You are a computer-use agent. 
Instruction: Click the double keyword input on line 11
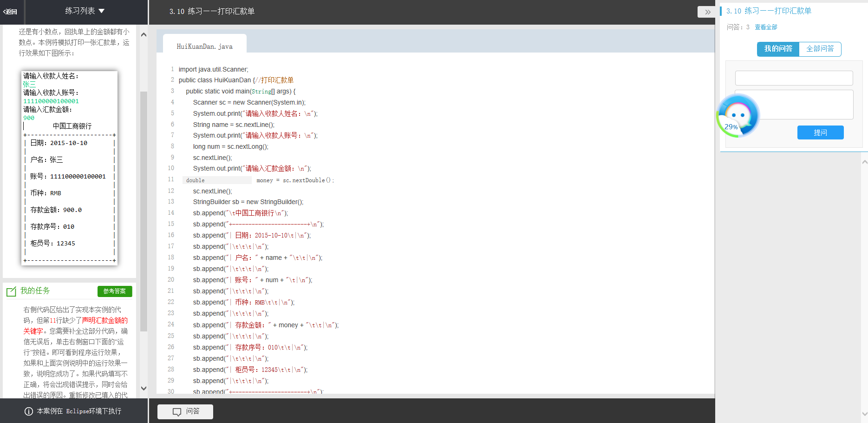(x=217, y=180)
